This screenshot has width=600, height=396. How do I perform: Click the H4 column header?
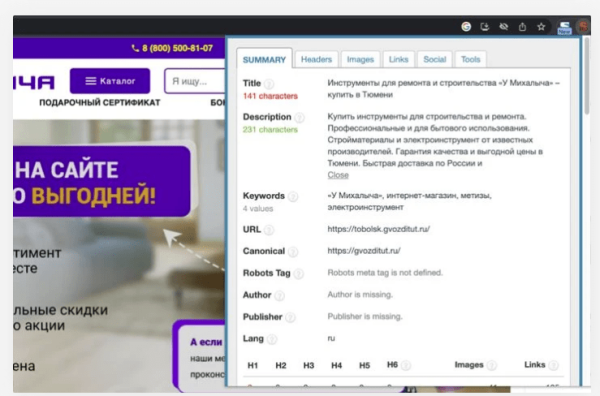click(336, 365)
